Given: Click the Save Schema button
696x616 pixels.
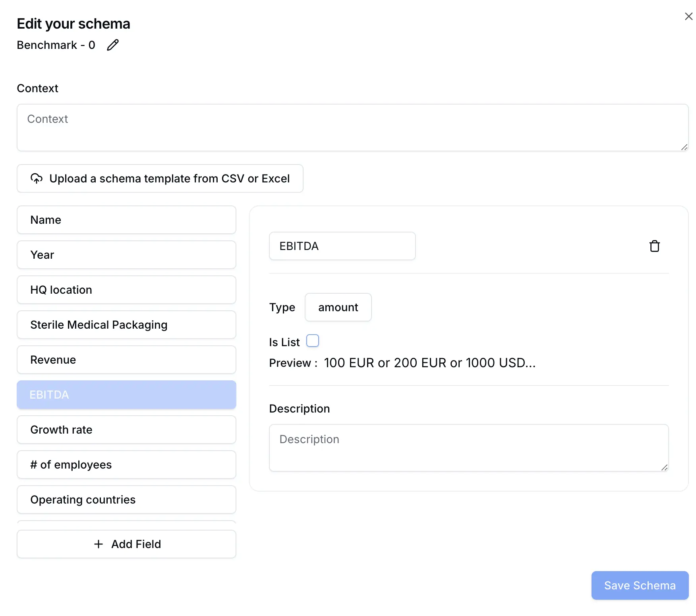Looking at the screenshot, I should [640, 585].
